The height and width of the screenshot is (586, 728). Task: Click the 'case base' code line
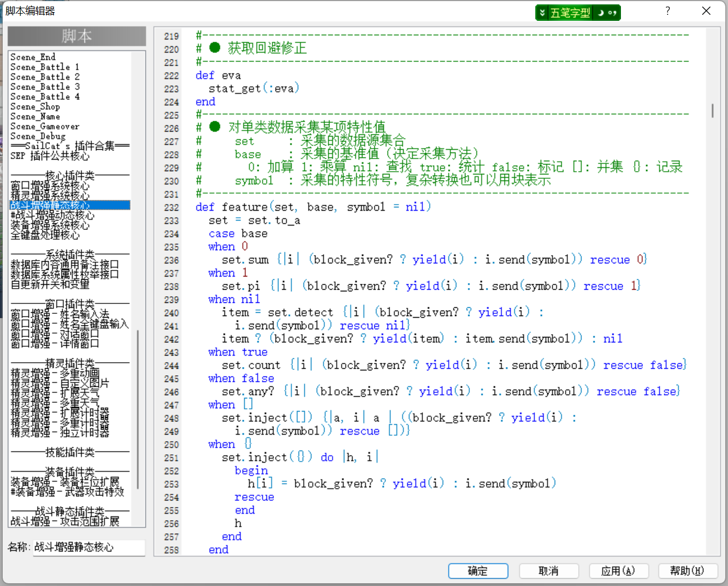pos(238,233)
